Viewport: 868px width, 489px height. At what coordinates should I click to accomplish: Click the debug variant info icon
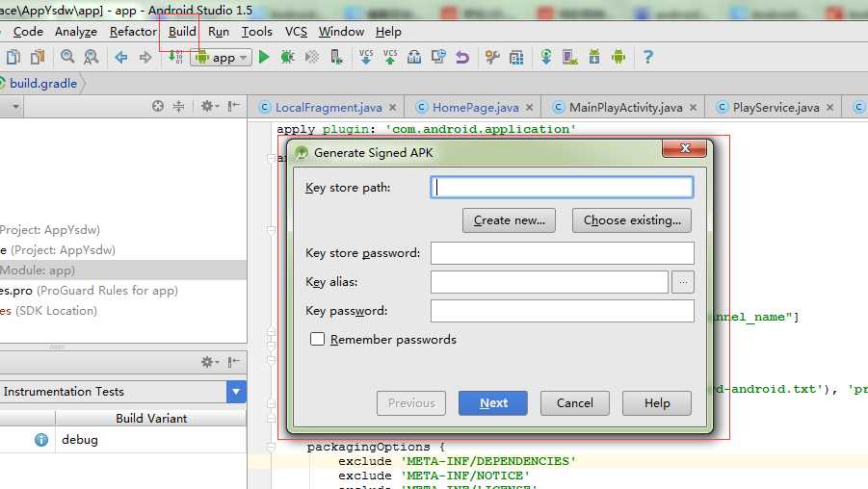41,440
